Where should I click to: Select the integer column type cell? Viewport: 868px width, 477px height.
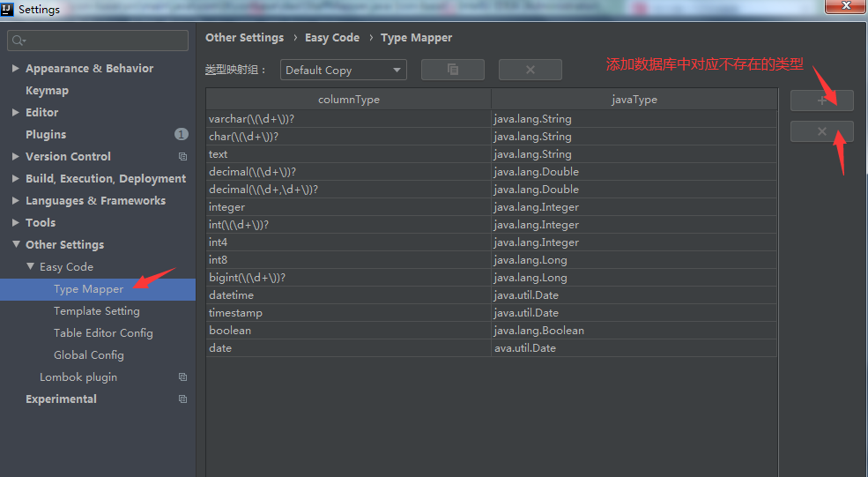coord(349,207)
